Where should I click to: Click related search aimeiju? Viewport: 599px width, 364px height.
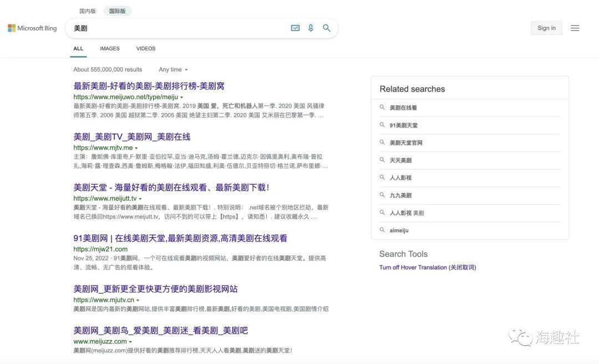click(399, 230)
